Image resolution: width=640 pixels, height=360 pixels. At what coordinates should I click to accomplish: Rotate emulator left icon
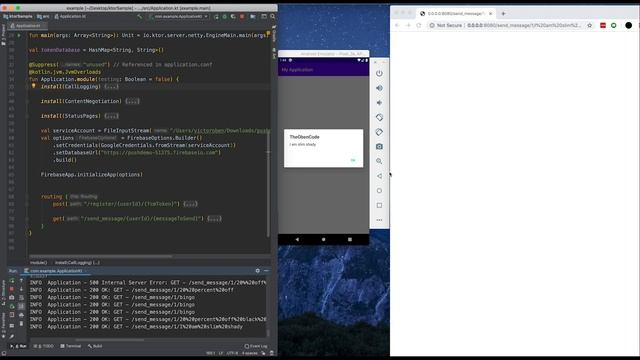[x=379, y=118]
